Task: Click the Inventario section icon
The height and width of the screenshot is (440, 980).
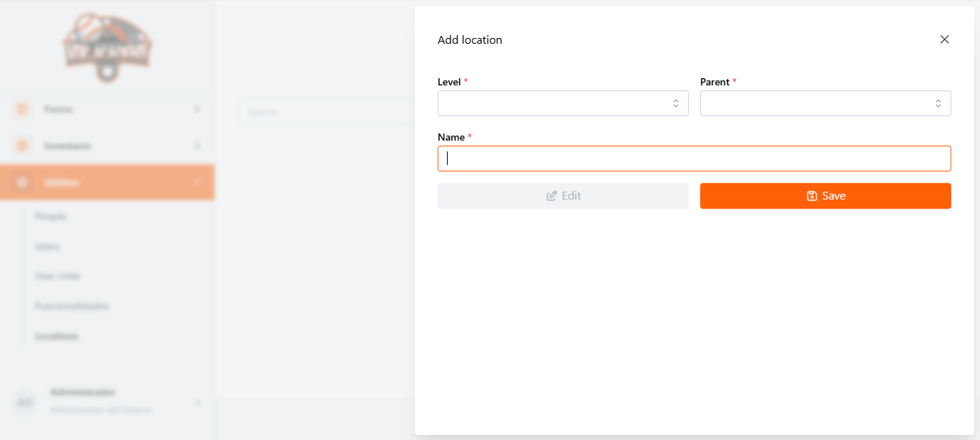Action: (22, 145)
